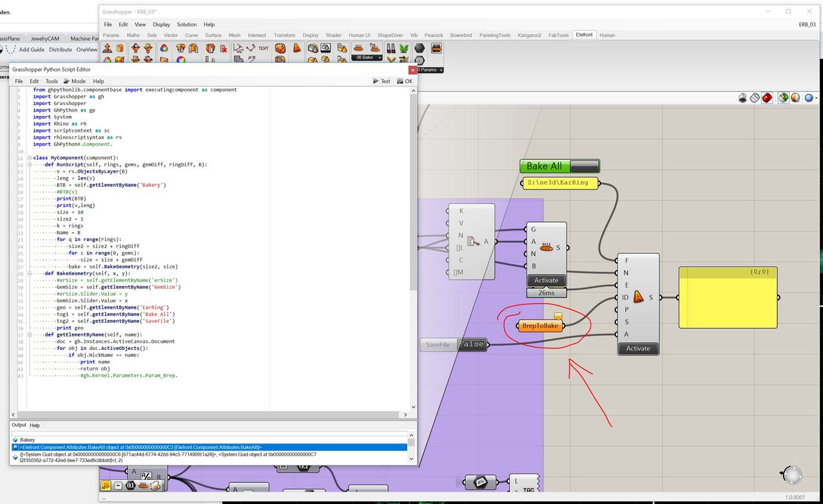Click the bake bread component icon on canvas
823x504 pixels.
[x=547, y=247]
